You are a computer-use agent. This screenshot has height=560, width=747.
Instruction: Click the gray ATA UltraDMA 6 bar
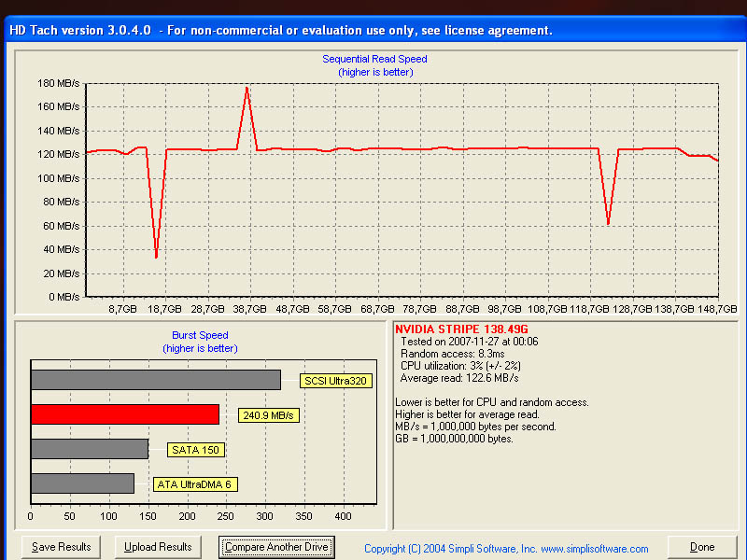point(82,483)
